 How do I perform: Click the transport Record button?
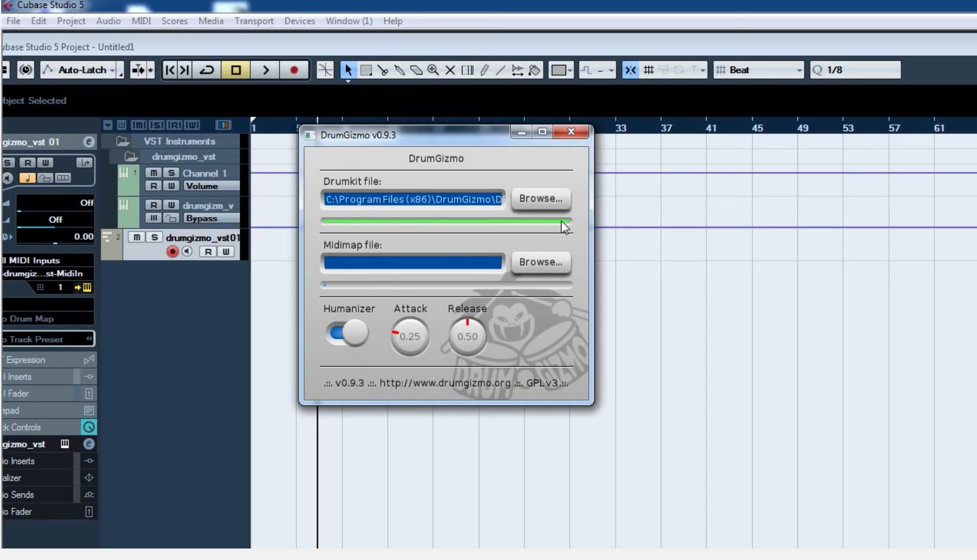pos(294,70)
